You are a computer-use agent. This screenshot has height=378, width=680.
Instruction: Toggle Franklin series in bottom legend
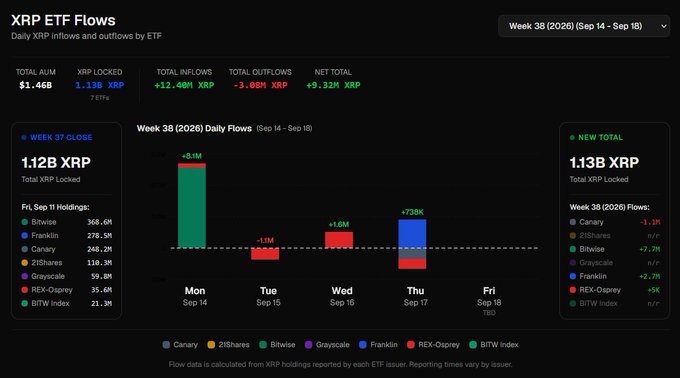[378, 345]
